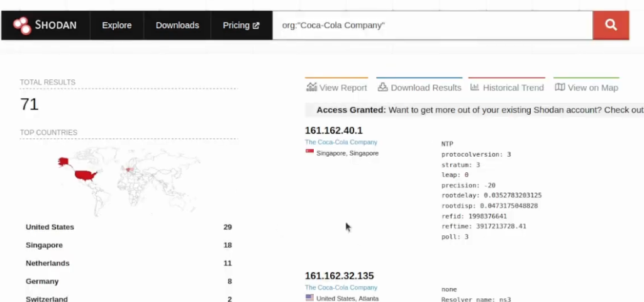Open View Report tab
Screen dimensions: 644x302
(x=336, y=87)
